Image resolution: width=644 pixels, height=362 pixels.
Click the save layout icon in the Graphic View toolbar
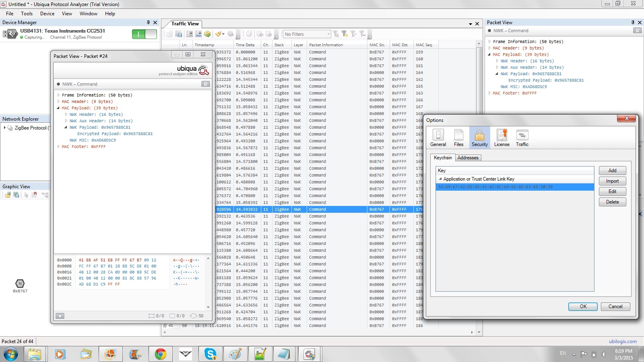(16, 195)
